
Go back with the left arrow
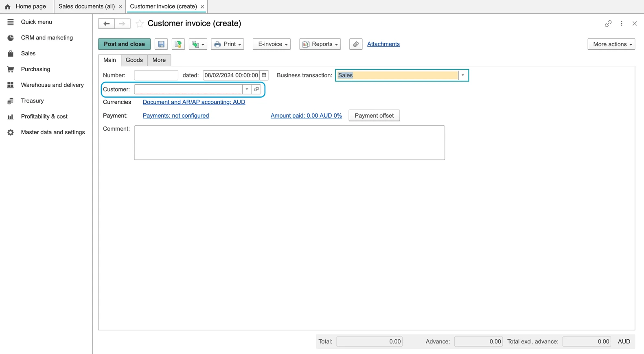click(x=106, y=24)
